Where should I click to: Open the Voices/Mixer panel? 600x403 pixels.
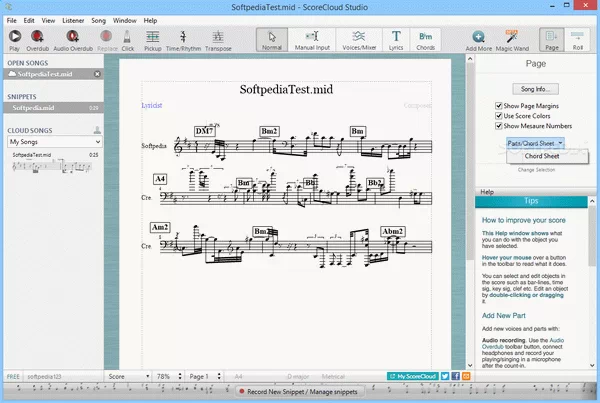(x=360, y=41)
